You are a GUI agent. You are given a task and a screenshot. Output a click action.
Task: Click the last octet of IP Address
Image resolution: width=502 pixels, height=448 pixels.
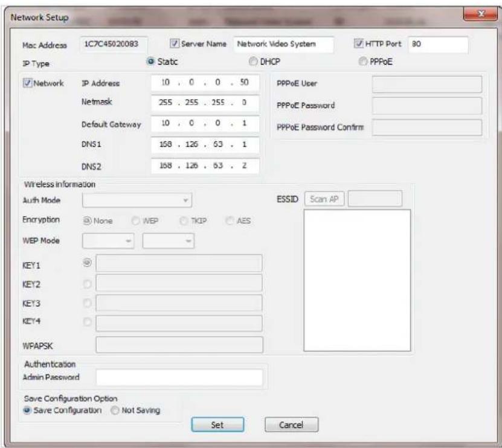coord(244,83)
